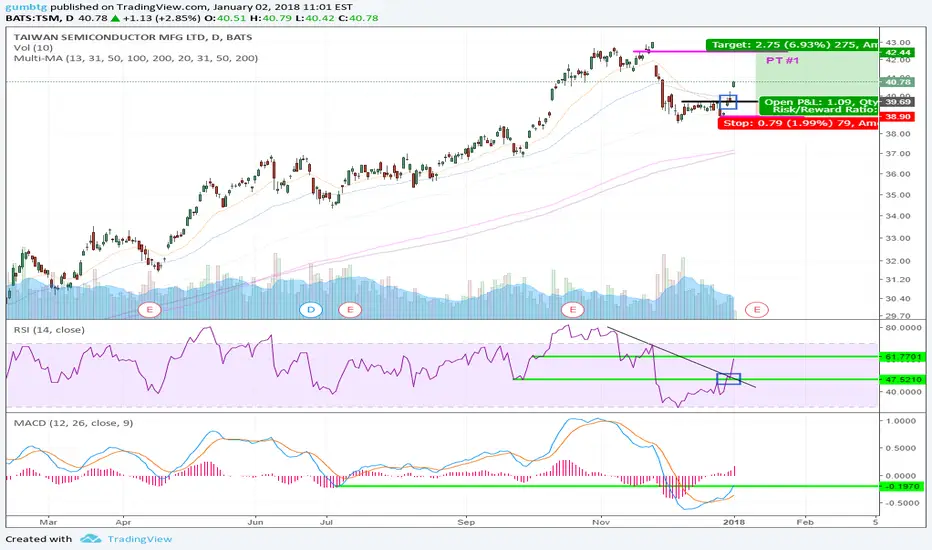Select the Multi-MA indicator label
Image resolution: width=932 pixels, height=550 pixels.
pos(136,58)
